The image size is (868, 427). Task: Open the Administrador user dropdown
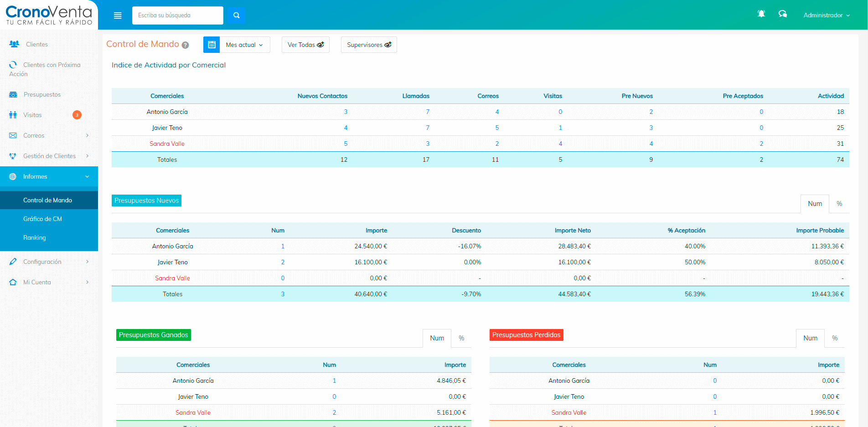[x=827, y=15]
